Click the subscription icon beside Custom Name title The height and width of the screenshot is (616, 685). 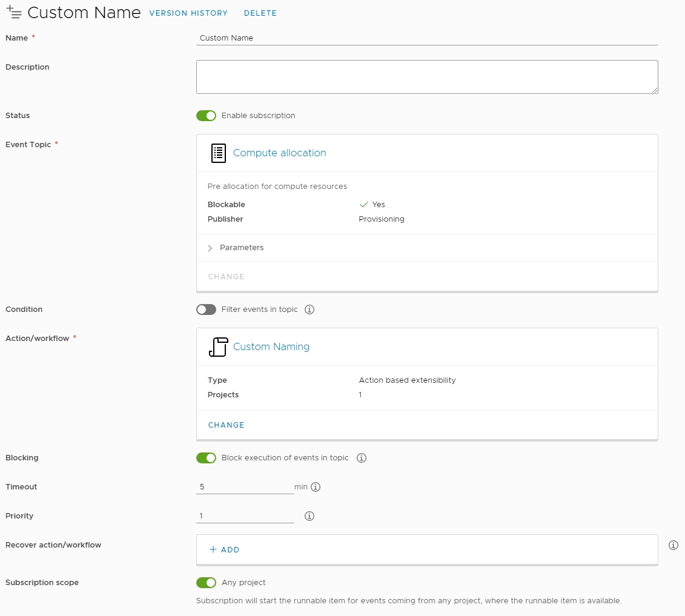[14, 12]
